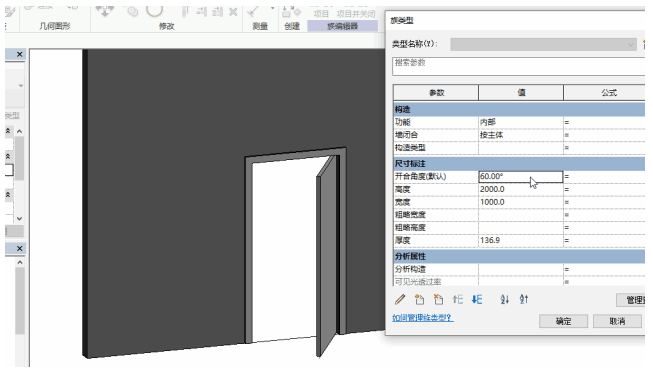The width and height of the screenshot is (653, 377).
Task: Click the empty 粗略高度 value cell
Action: click(521, 227)
